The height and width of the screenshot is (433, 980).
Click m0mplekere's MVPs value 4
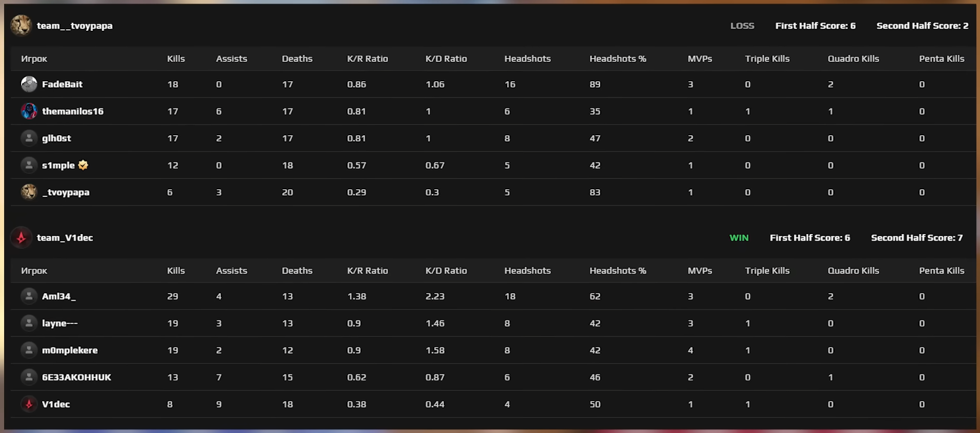690,350
